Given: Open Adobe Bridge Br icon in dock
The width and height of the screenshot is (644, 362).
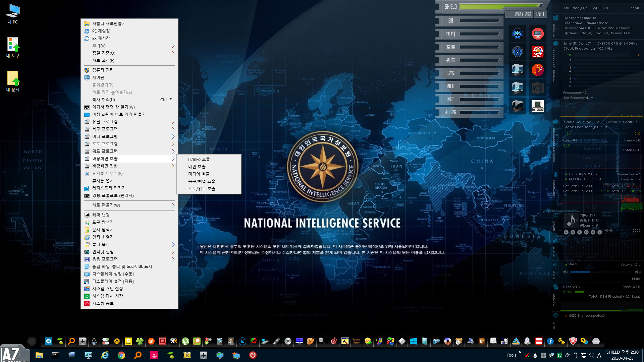Looking at the screenshot, I should pyautogui.click(x=482, y=341).
